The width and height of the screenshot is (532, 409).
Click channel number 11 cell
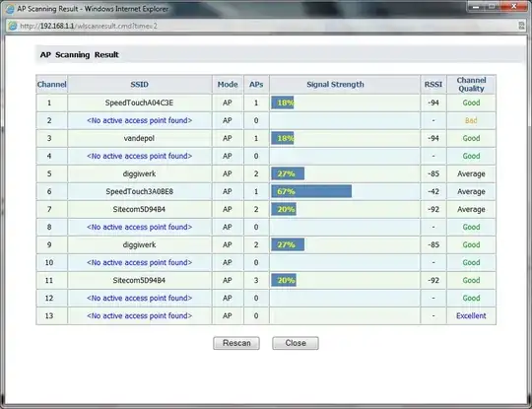tap(51, 280)
